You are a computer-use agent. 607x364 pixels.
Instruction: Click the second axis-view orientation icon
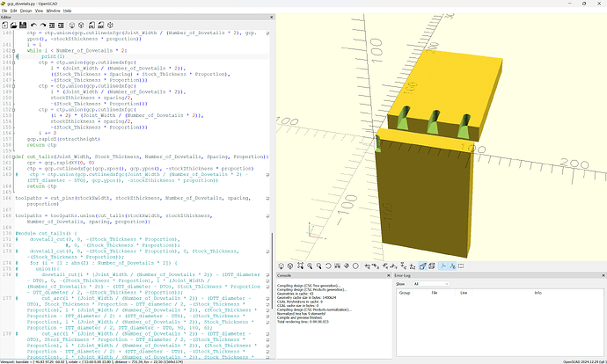tap(376, 266)
